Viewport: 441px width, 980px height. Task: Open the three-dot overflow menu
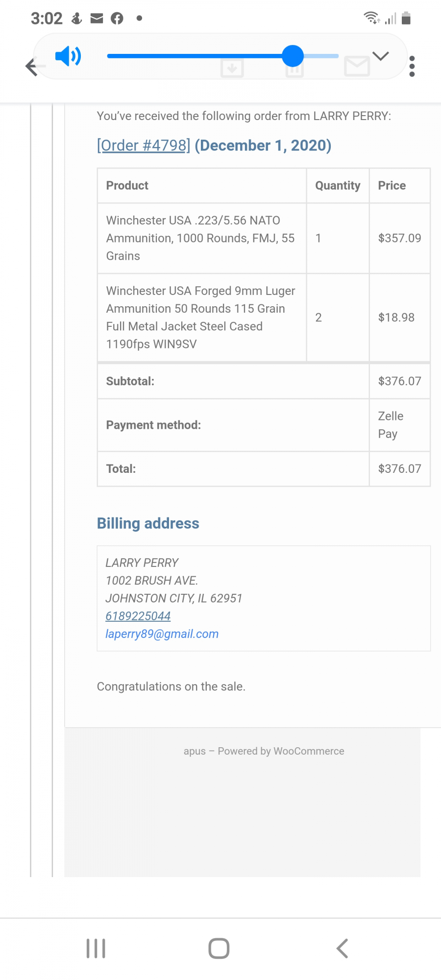(412, 66)
